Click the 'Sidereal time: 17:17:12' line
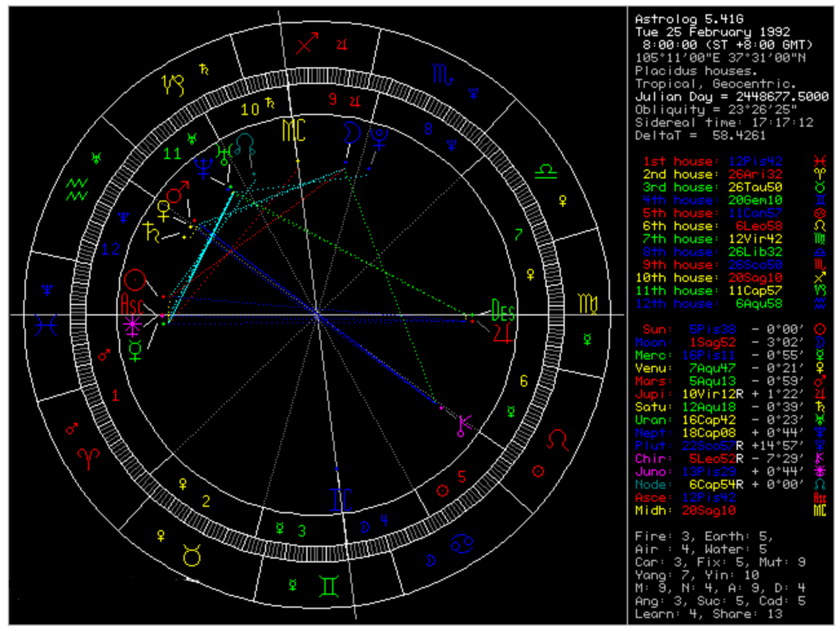The height and width of the screenshot is (631, 840). tap(724, 122)
